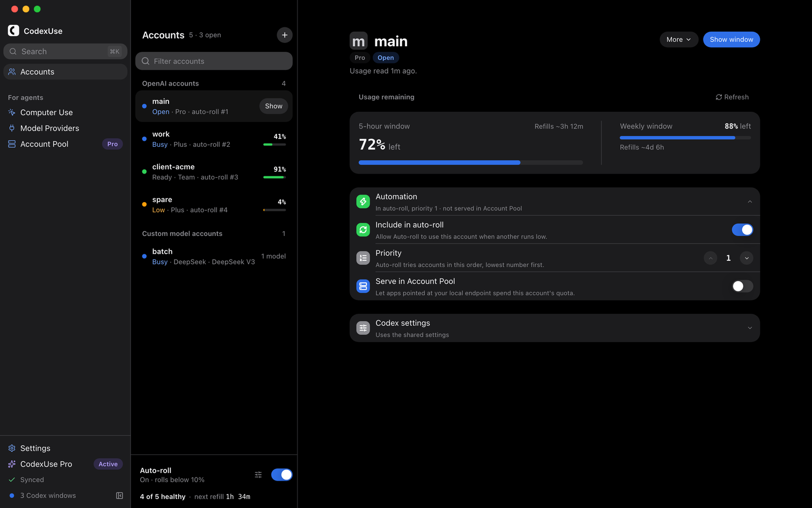Click the Serve in Account Pool icon
Screen dimensions: 812x508
pyautogui.click(x=363, y=287)
